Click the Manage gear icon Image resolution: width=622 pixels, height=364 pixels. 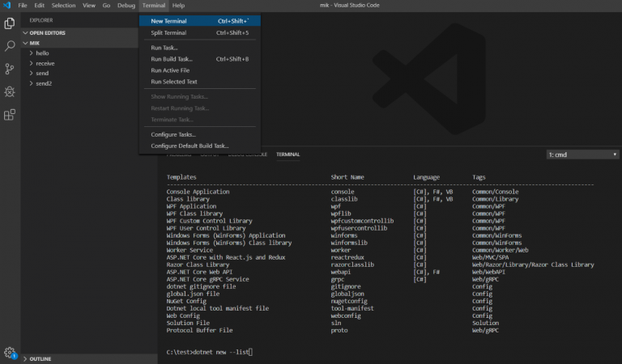[x=10, y=352]
